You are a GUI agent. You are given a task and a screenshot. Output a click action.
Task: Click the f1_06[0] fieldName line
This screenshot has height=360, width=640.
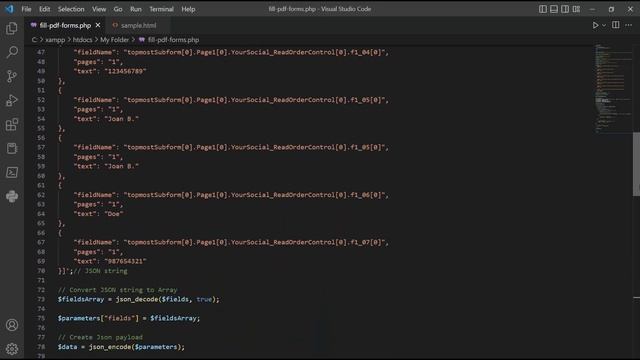pos(231,195)
